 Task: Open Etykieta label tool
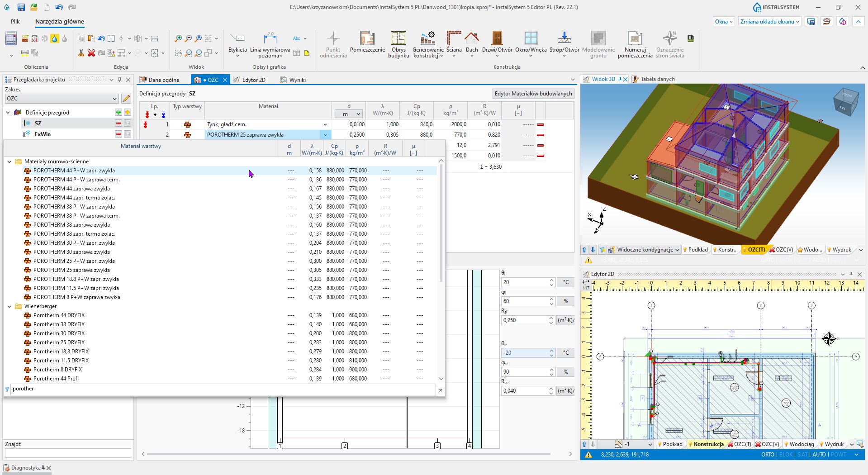[x=237, y=44]
